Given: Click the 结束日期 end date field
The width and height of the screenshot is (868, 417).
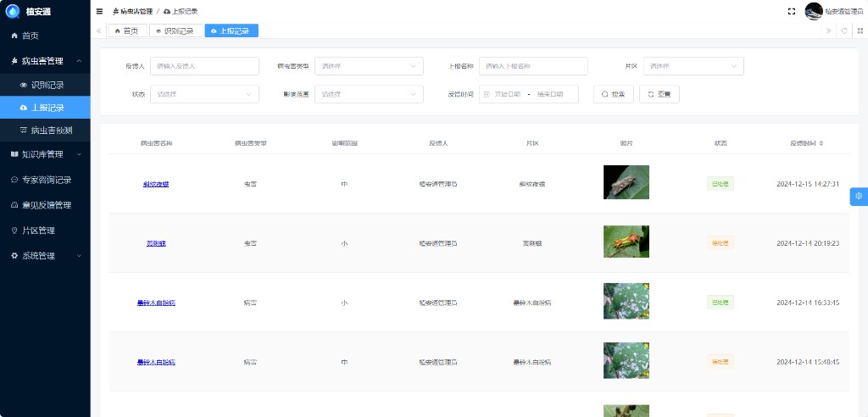Looking at the screenshot, I should click(x=550, y=94).
